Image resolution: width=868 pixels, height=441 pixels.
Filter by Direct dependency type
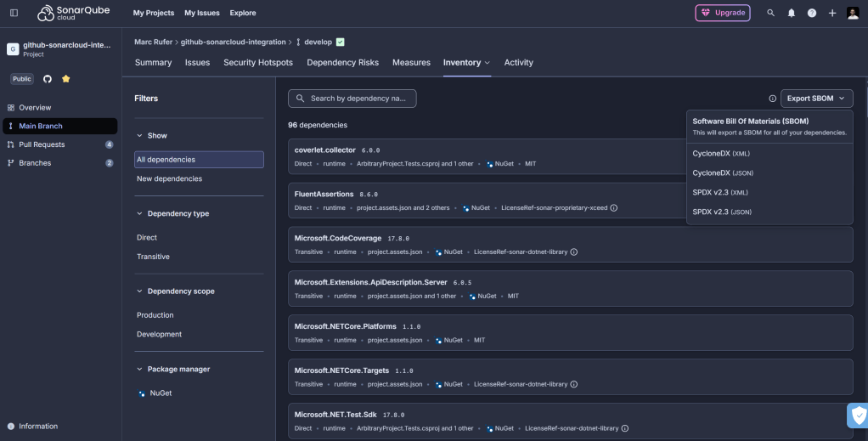click(147, 237)
